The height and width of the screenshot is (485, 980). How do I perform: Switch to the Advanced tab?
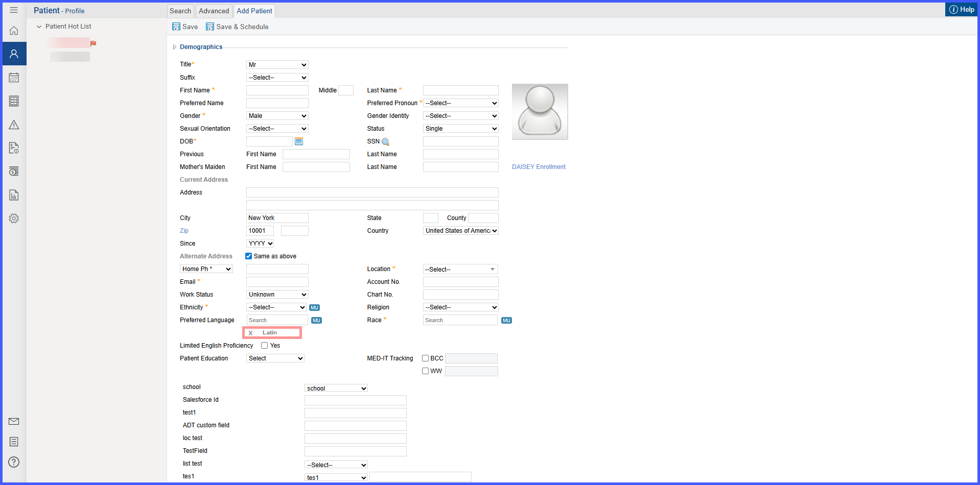point(214,11)
